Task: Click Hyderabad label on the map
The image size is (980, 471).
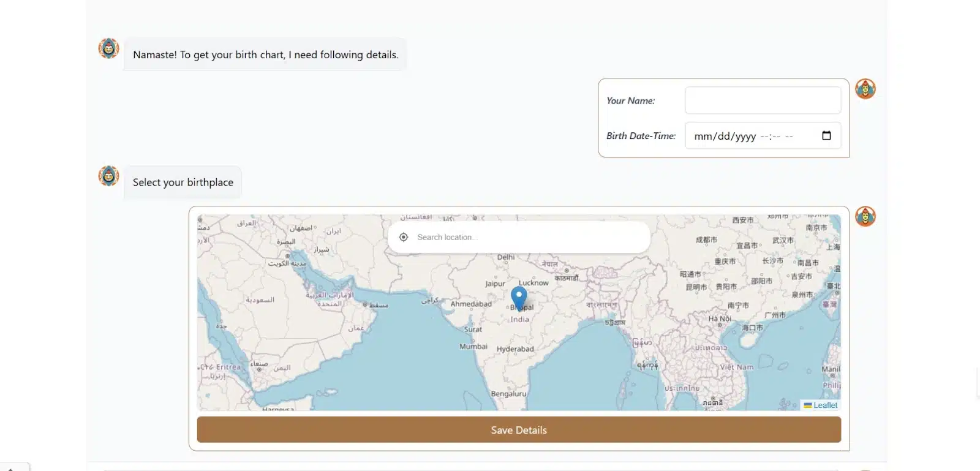Action: [x=515, y=349]
